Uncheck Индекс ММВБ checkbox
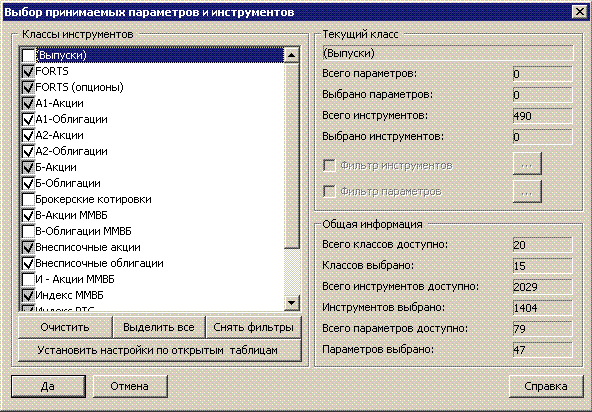This screenshot has width=592, height=412. (x=28, y=296)
